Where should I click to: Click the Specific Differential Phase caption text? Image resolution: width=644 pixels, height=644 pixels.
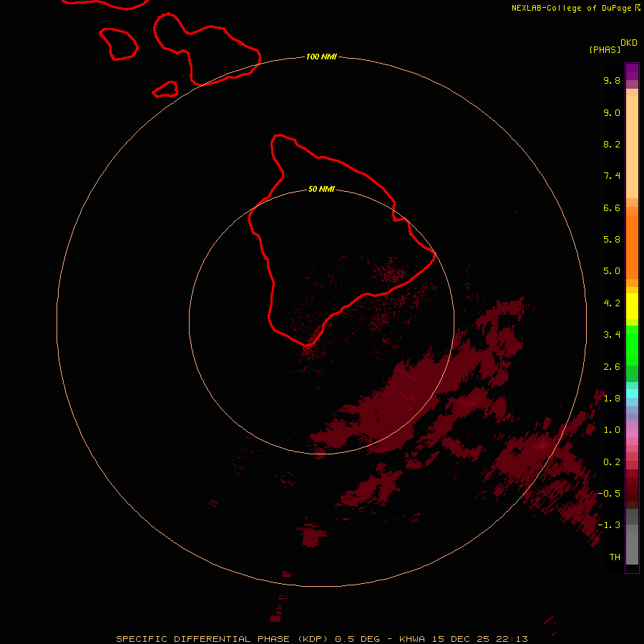click(322, 639)
